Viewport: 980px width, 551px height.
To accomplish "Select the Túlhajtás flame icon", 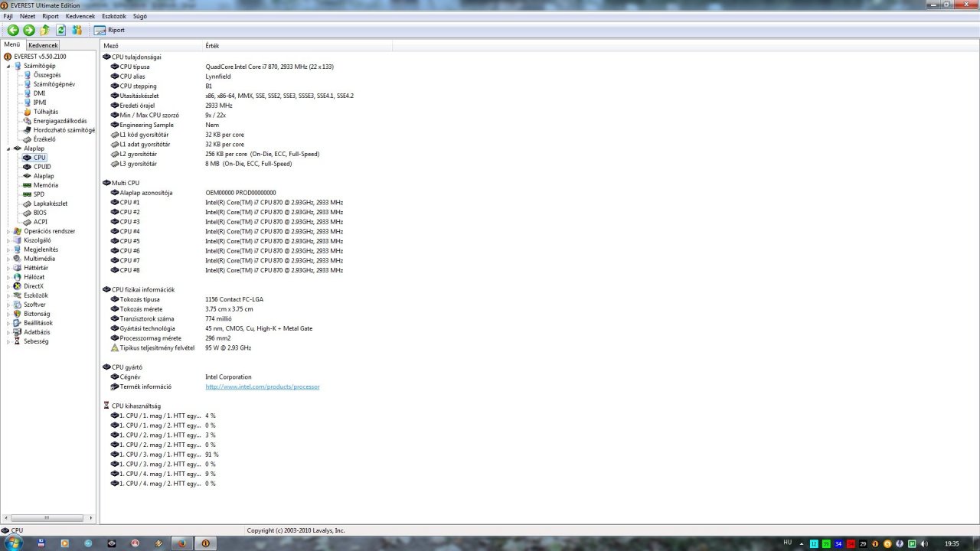I will pyautogui.click(x=28, y=112).
